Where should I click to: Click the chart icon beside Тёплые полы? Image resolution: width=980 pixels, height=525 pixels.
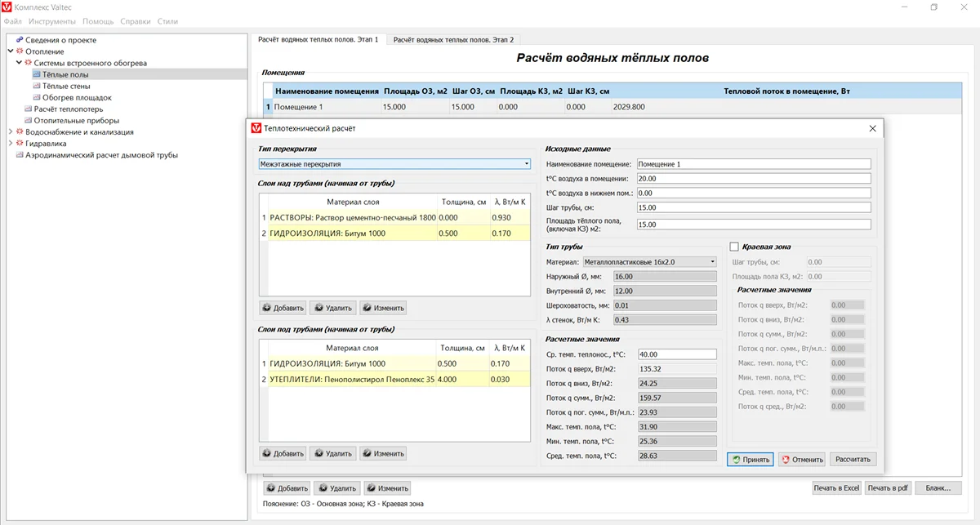point(37,74)
